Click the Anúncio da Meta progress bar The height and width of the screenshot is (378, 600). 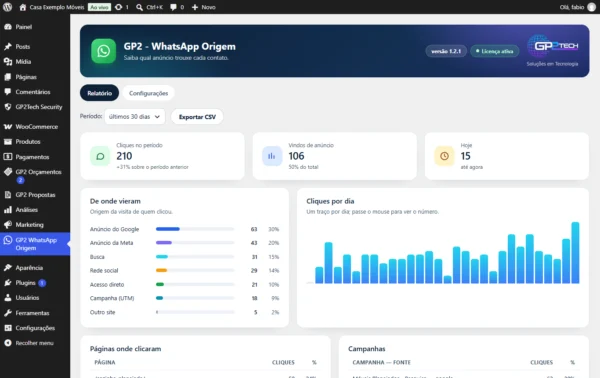tap(195, 243)
